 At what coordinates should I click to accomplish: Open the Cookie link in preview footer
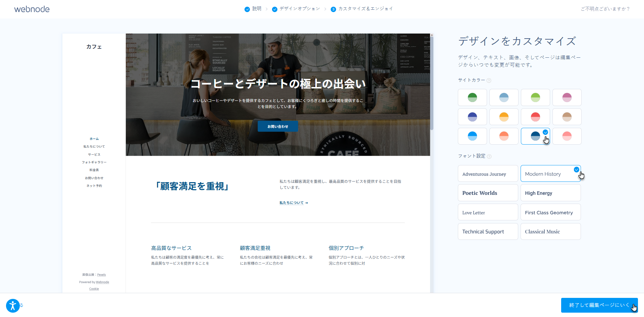tap(94, 289)
